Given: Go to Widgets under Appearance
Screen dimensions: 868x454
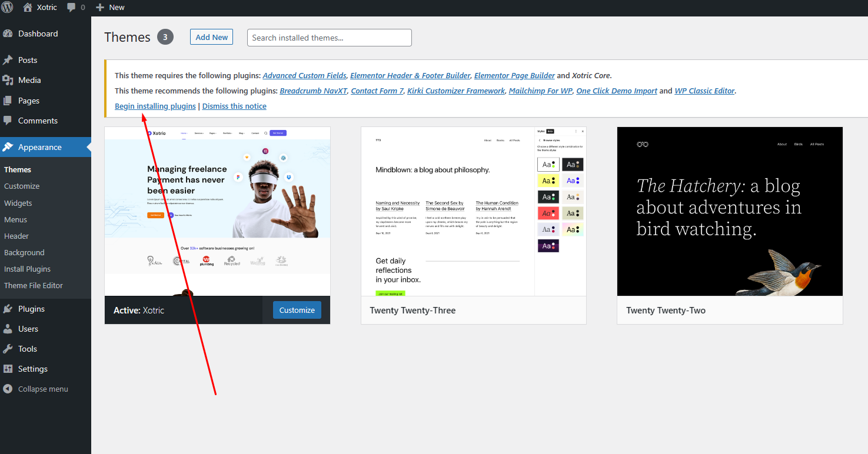Looking at the screenshot, I should [x=18, y=203].
